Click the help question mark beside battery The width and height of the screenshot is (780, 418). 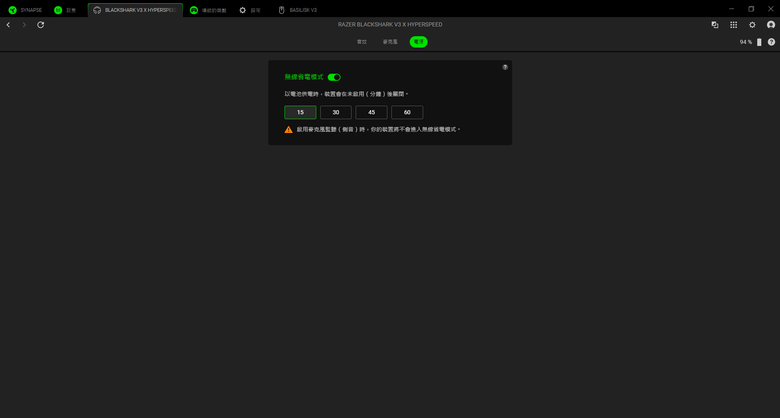[x=772, y=42]
